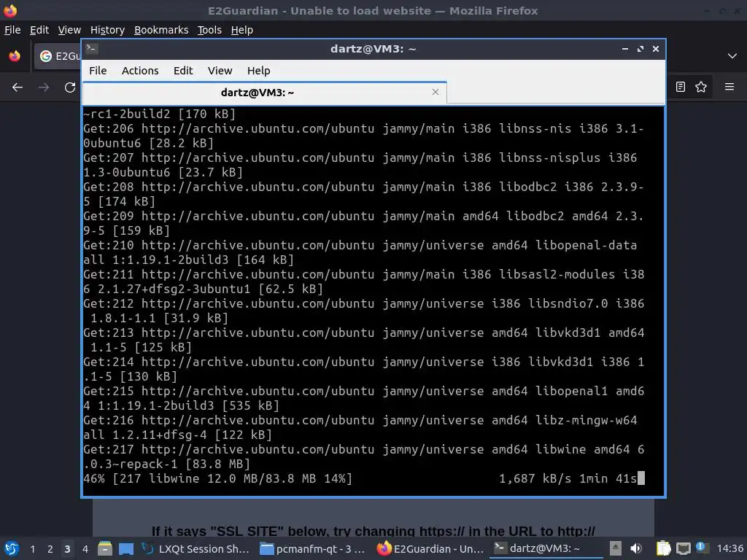747x560 pixels.
Task: Open the terminal Actions menu
Action: point(140,71)
